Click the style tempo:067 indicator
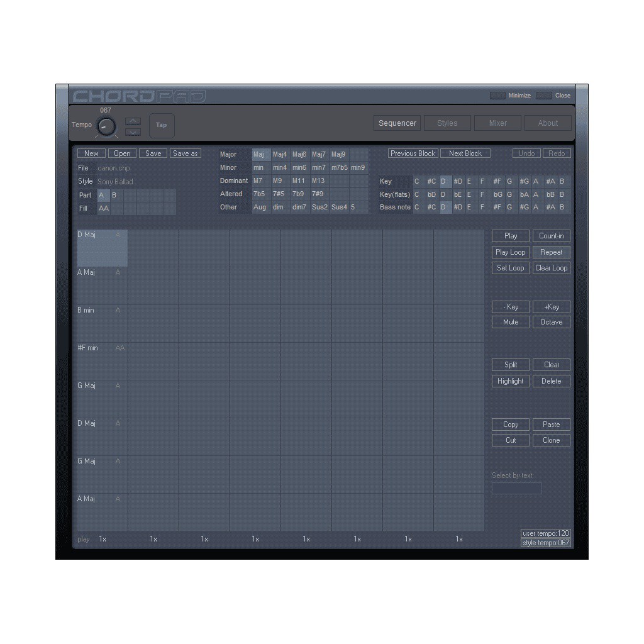Image resolution: width=644 pixels, height=644 pixels. (546, 543)
